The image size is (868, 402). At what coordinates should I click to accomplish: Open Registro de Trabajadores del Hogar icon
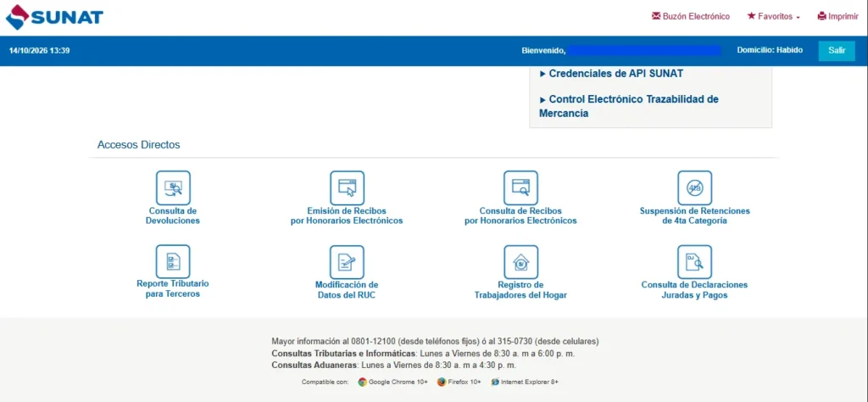click(x=521, y=262)
